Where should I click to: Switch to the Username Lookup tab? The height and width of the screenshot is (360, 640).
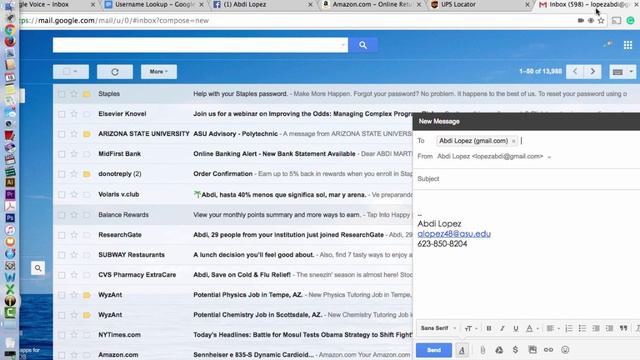155,4
